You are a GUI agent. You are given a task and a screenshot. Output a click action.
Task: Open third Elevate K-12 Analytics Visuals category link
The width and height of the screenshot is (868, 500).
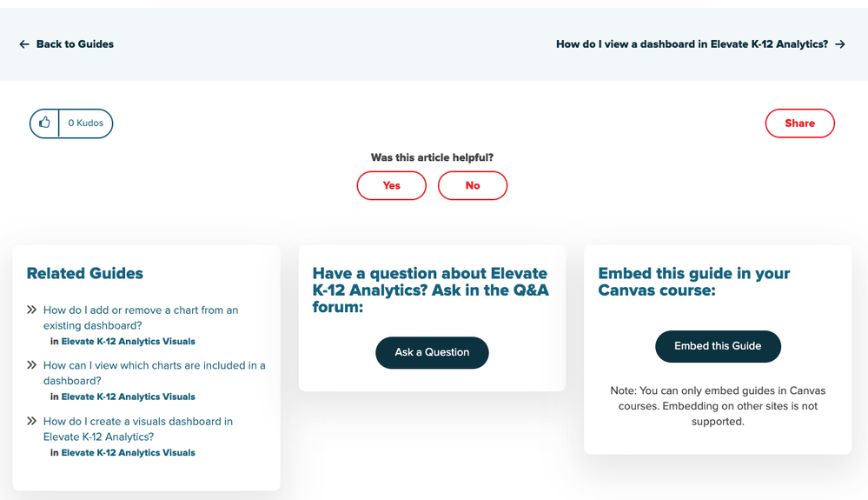click(x=128, y=452)
